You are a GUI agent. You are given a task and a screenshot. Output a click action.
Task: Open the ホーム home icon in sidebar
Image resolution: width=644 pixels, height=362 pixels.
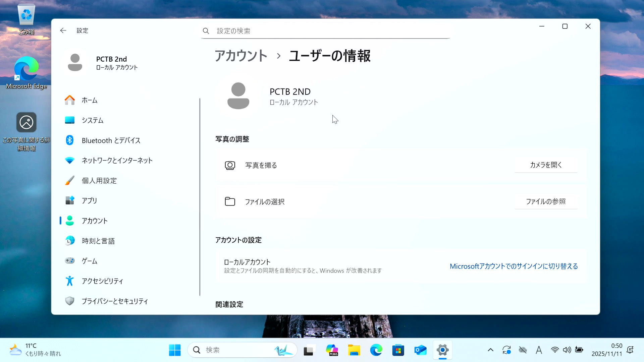(70, 100)
